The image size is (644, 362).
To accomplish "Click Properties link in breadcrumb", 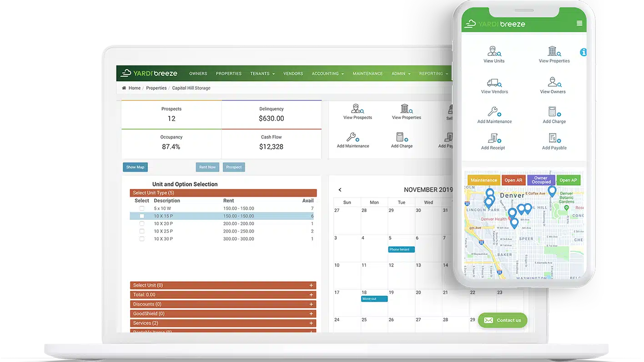I will tap(156, 88).
